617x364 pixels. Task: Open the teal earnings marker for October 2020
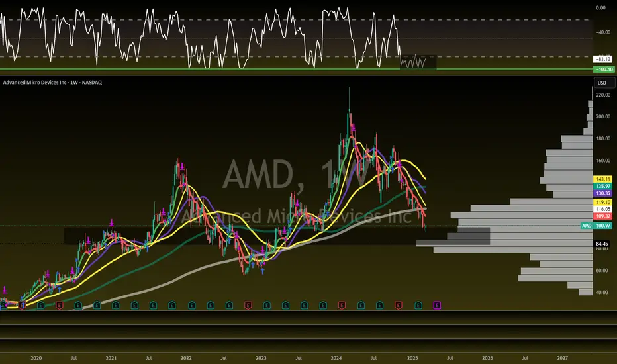click(x=97, y=305)
